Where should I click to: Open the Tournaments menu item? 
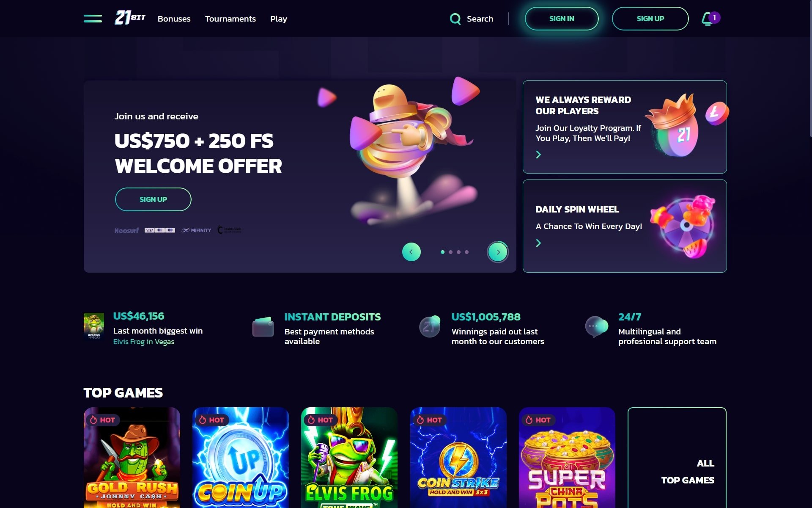click(x=230, y=19)
